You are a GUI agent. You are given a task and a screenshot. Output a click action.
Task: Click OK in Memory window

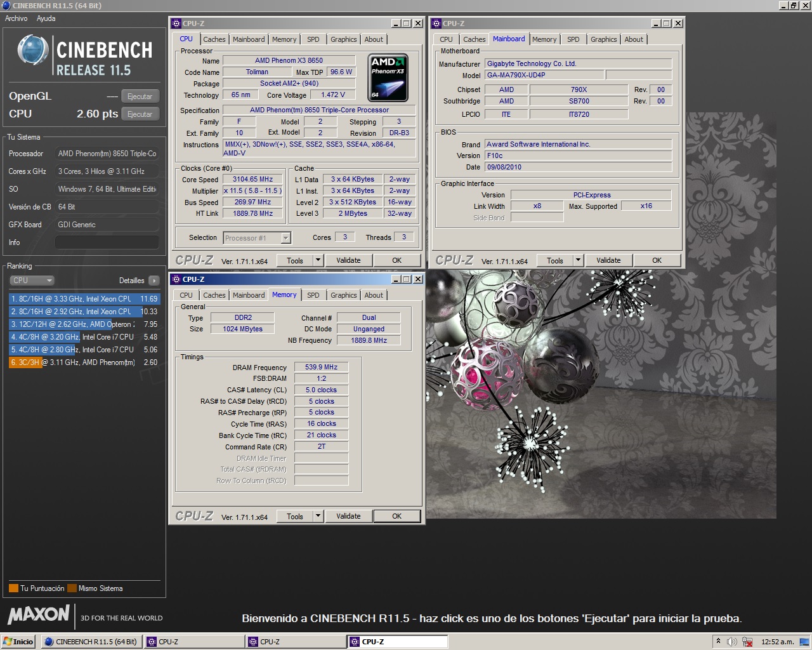[397, 516]
